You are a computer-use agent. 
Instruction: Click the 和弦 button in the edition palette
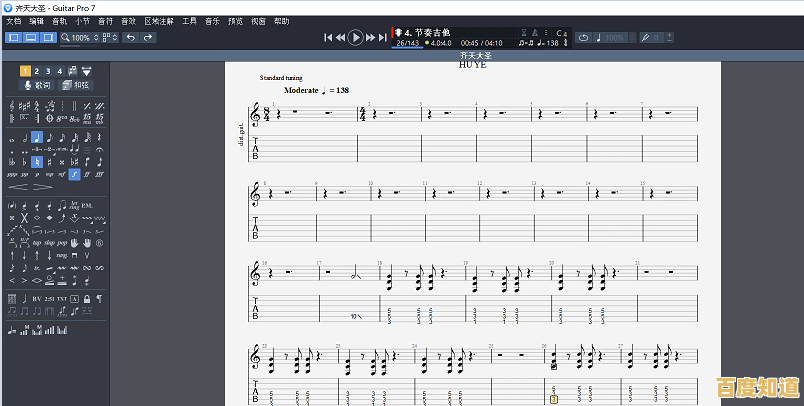(75, 85)
